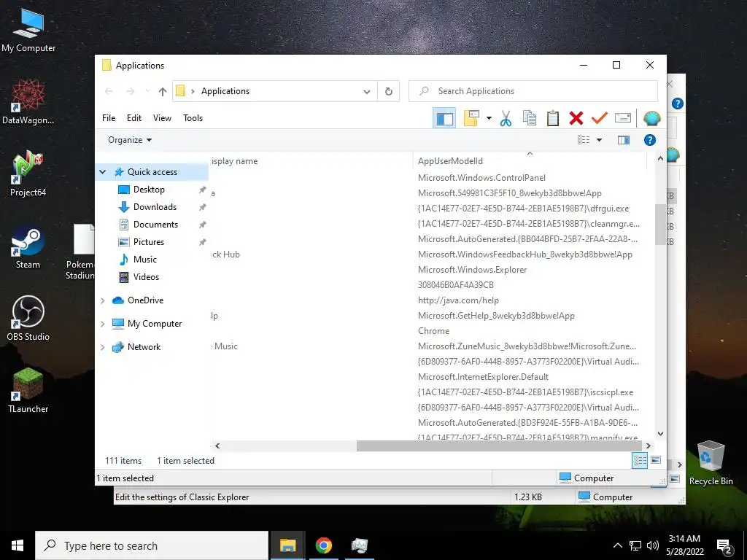Switch to details view status bar icon
This screenshot has height=560, width=747.
click(640, 460)
